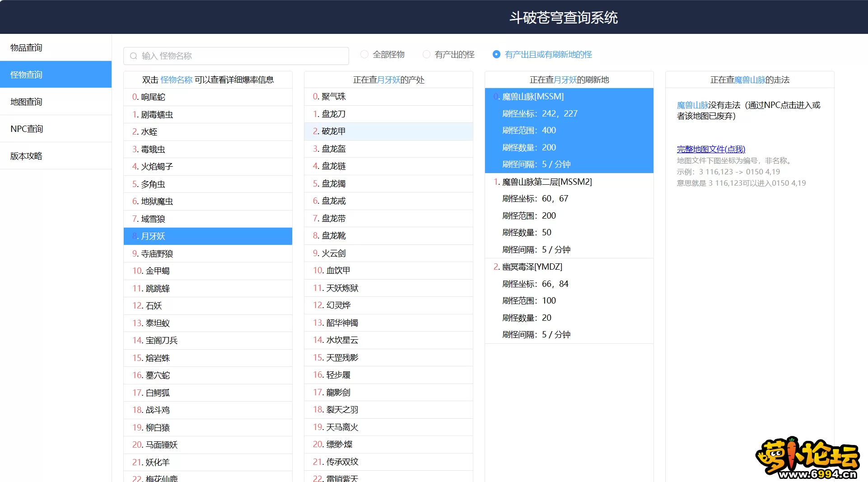
Task: Open the 完整地图文件(点我) link
Action: coord(711,149)
